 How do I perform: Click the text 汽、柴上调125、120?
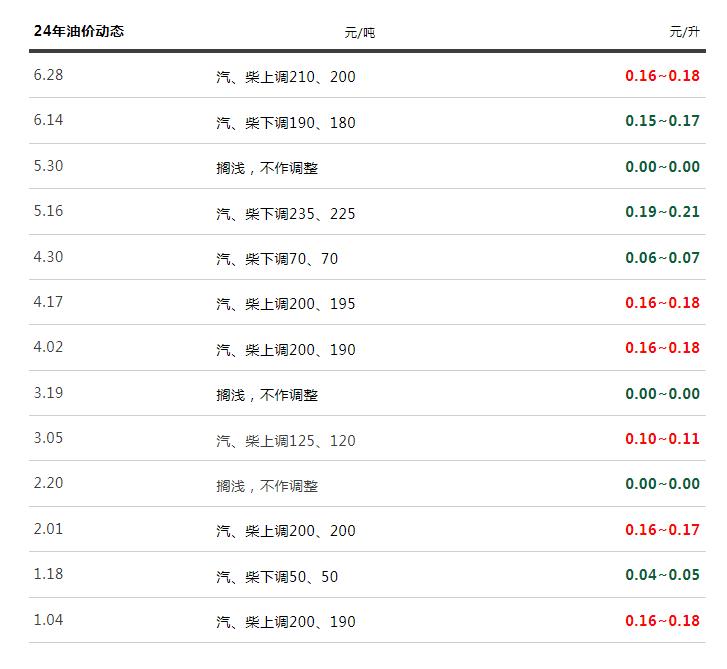pos(285,441)
